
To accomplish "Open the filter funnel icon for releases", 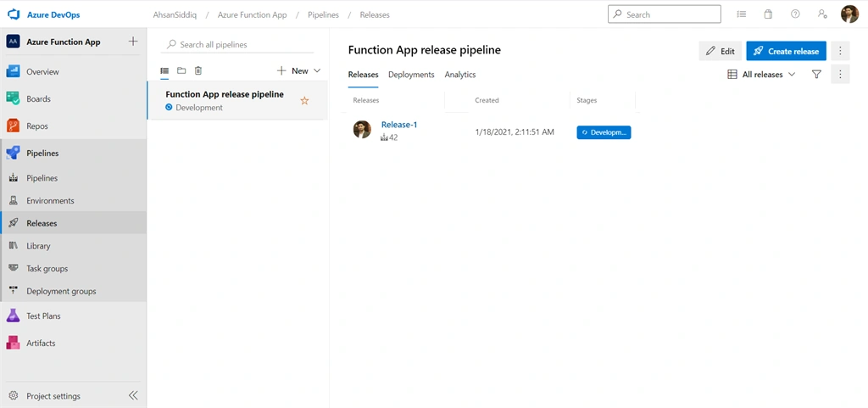I will [816, 74].
